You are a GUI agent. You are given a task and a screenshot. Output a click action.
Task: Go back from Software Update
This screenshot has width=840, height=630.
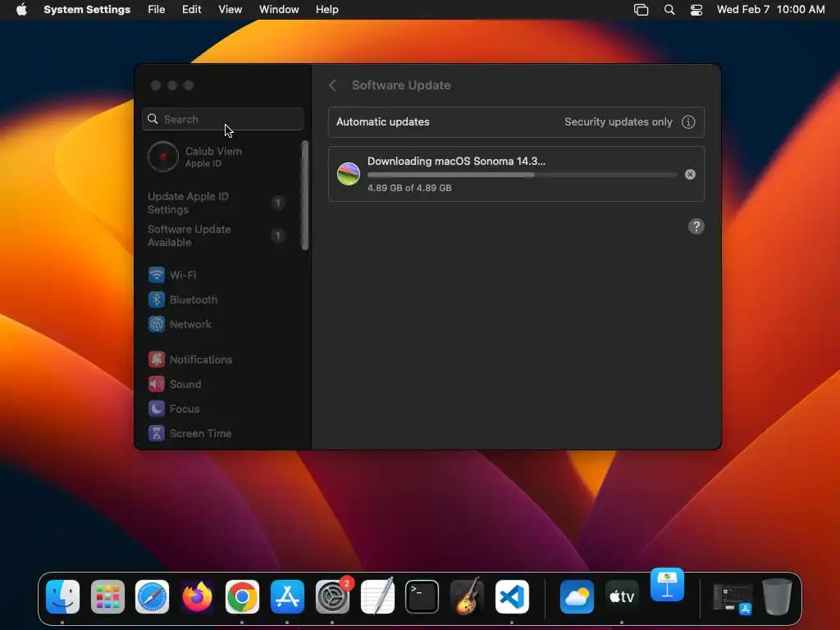tap(333, 85)
